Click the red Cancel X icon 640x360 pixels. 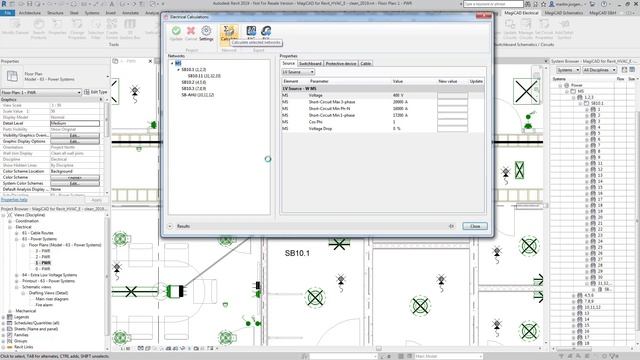point(191,31)
